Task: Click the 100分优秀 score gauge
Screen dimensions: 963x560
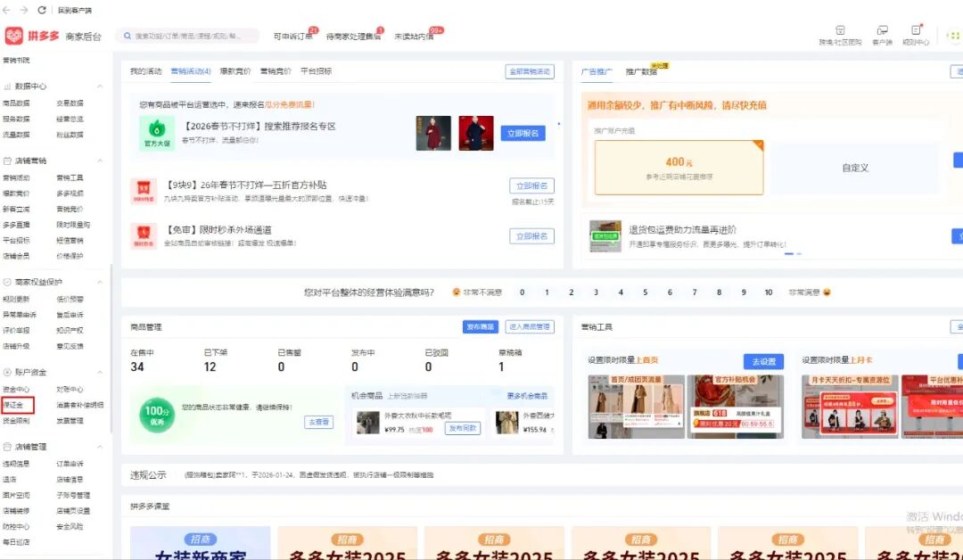Action: (155, 414)
